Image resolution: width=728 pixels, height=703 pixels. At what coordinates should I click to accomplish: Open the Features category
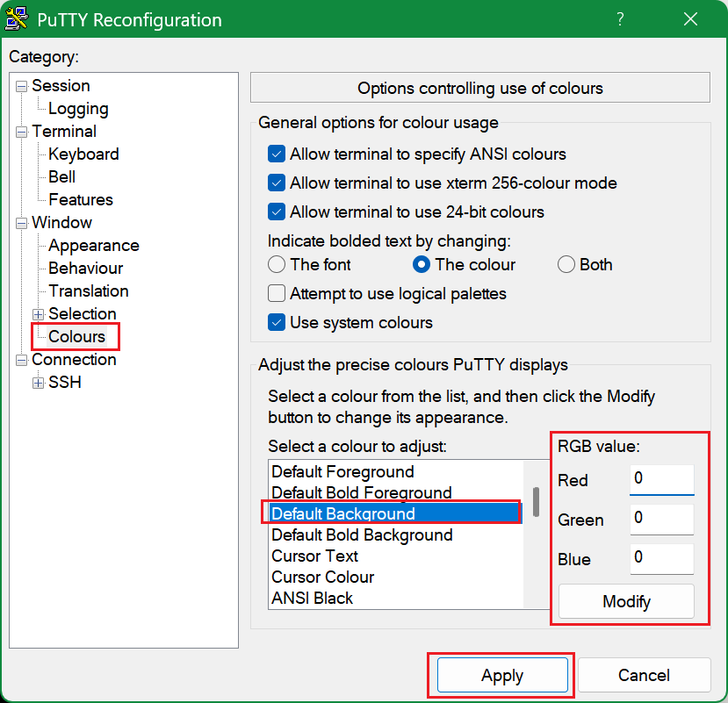click(x=81, y=199)
